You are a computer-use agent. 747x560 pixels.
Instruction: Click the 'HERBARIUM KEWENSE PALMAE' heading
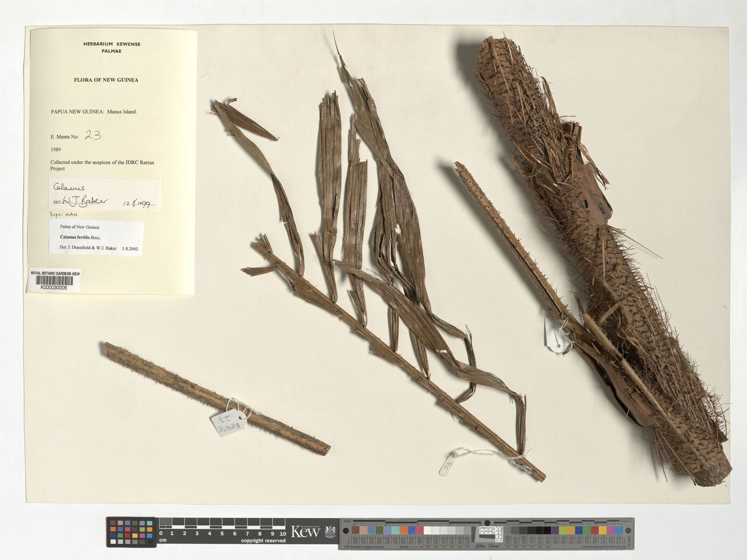point(112,47)
